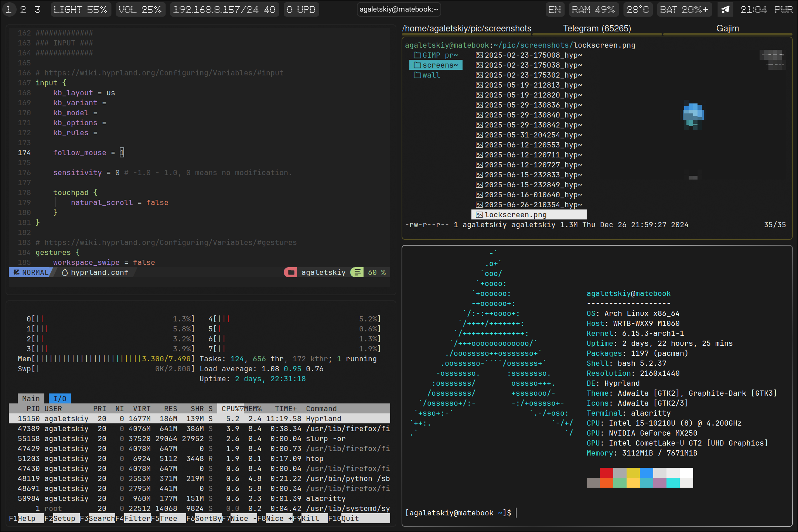The height and width of the screenshot is (532, 798).
Task: Click the 28°C temperature indicator
Action: tap(638, 9)
